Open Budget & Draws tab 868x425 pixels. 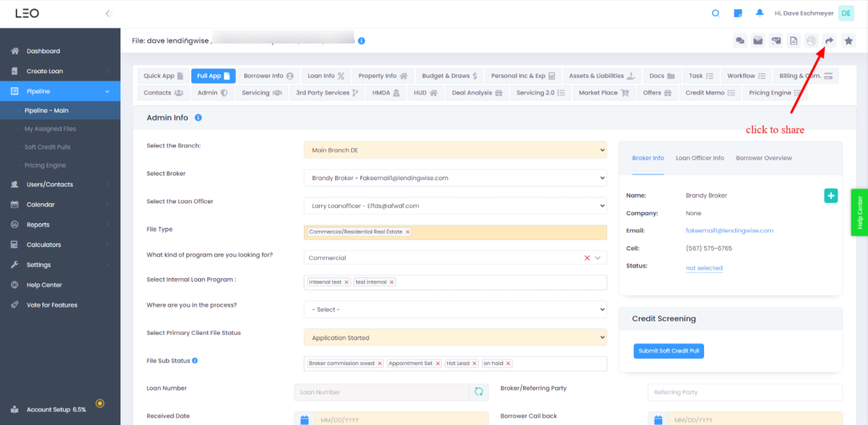[x=449, y=76]
